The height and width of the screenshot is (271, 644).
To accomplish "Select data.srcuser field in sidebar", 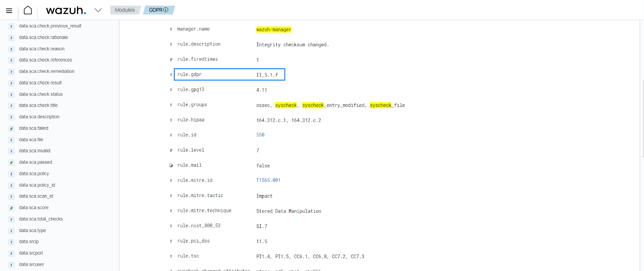I will click(31, 265).
